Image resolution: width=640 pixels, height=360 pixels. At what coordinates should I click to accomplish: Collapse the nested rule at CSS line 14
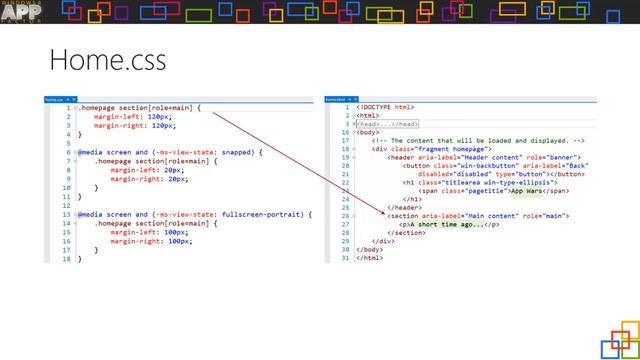point(76,224)
